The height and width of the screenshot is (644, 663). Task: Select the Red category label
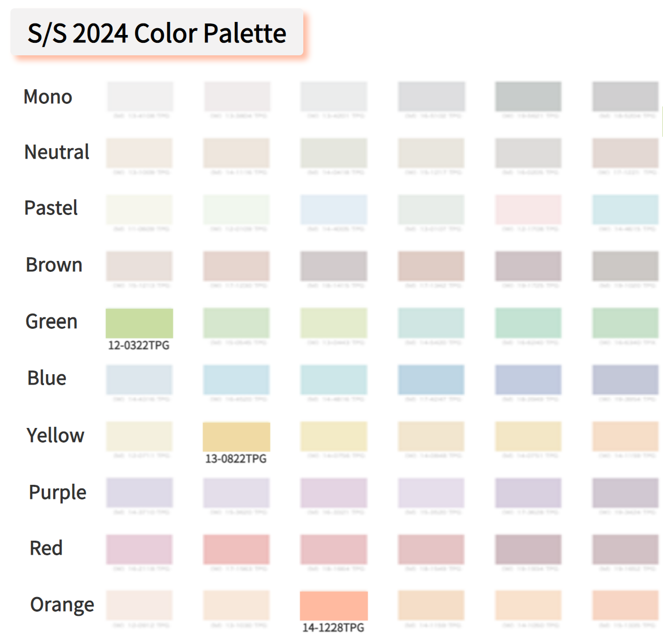coord(46,548)
